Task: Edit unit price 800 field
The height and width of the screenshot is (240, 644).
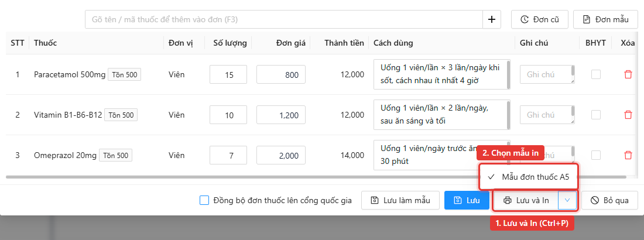Action: (x=281, y=74)
